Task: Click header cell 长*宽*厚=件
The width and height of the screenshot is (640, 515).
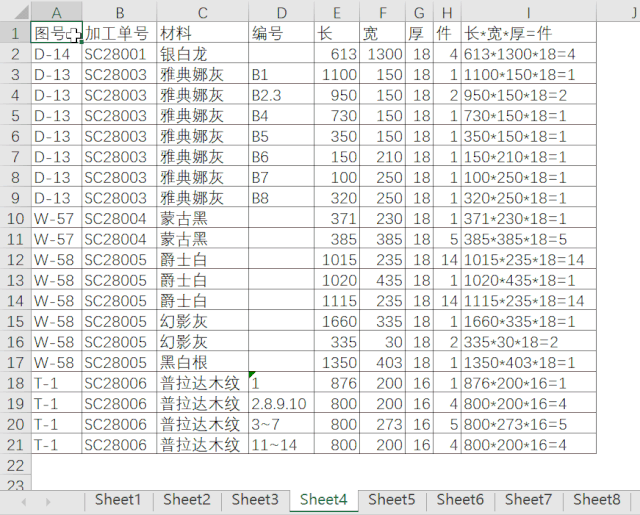Action: pyautogui.click(x=529, y=33)
